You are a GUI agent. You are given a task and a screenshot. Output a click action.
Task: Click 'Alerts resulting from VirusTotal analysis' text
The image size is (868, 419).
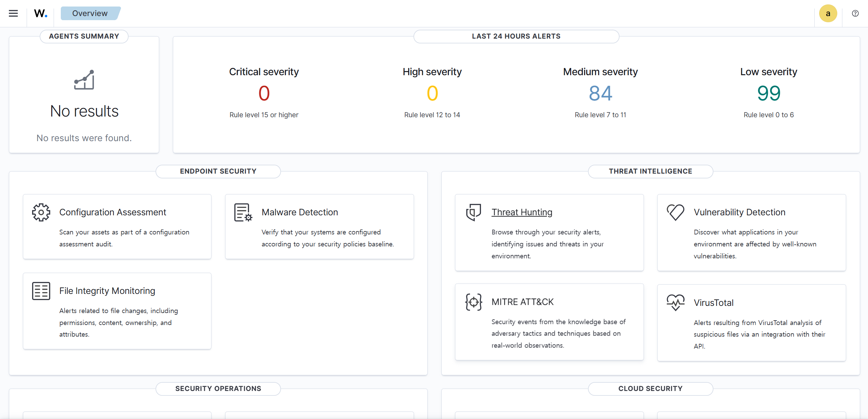(760, 334)
